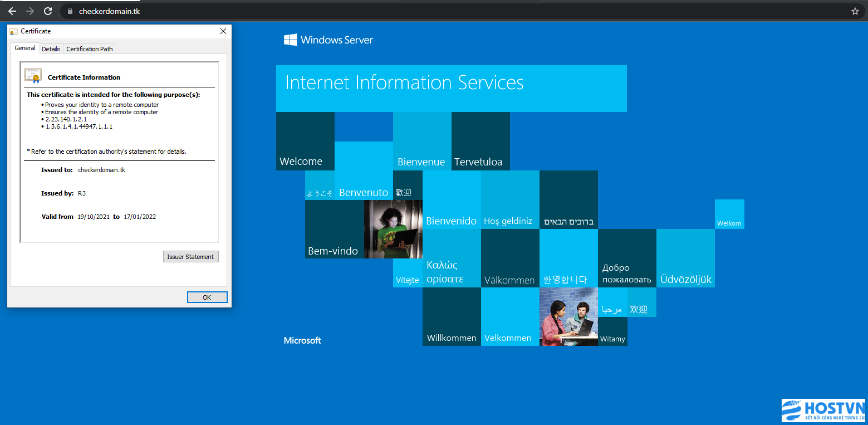This screenshot has height=425, width=868.
Task: Confirm with the OK button
Action: (x=207, y=297)
